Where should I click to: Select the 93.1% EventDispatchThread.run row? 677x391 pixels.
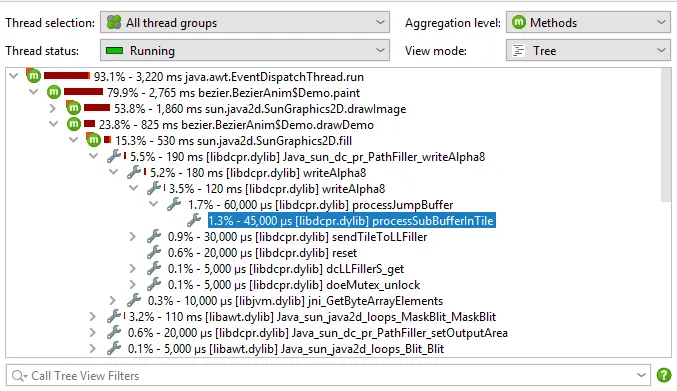[x=229, y=76]
